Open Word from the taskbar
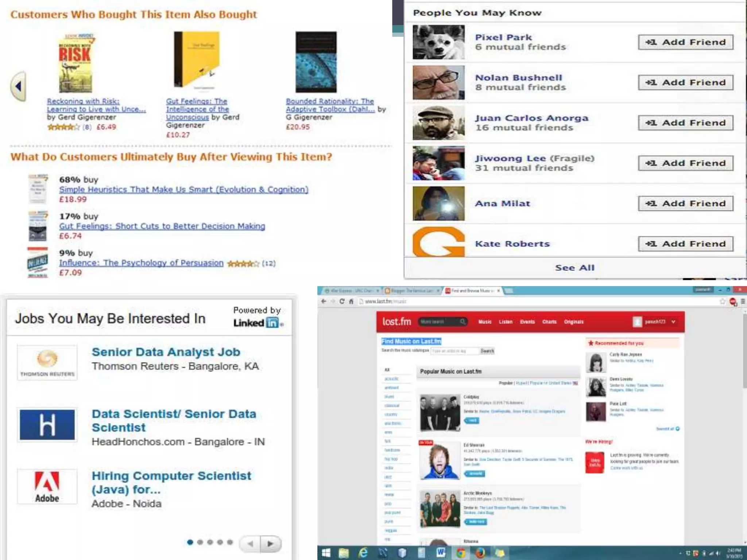The width and height of the screenshot is (747, 560). 441,553
